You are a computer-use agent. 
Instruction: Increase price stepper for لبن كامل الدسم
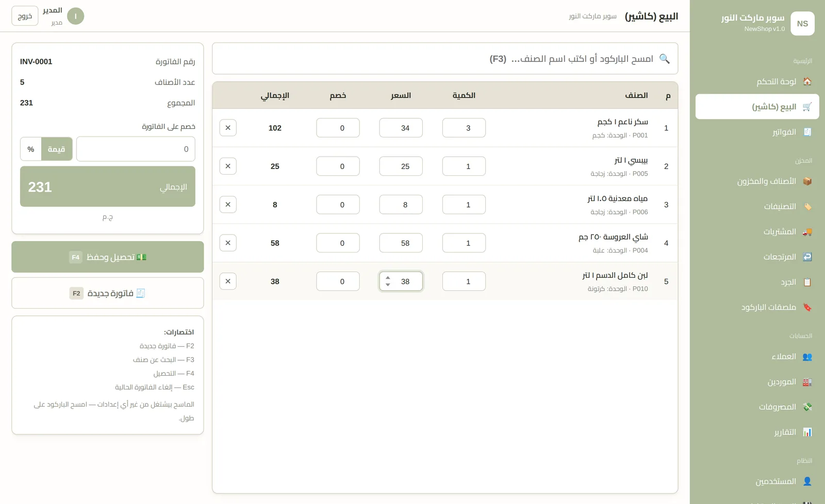388,278
